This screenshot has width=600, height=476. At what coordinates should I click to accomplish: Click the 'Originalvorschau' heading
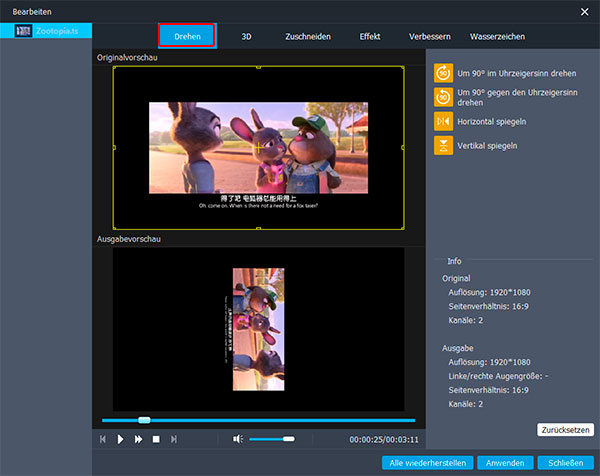127,58
